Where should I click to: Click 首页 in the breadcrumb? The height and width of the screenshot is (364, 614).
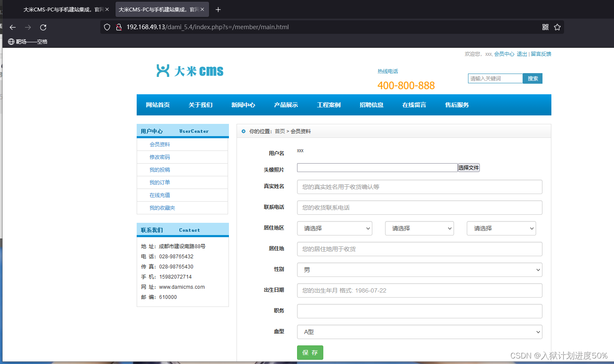tap(280, 131)
